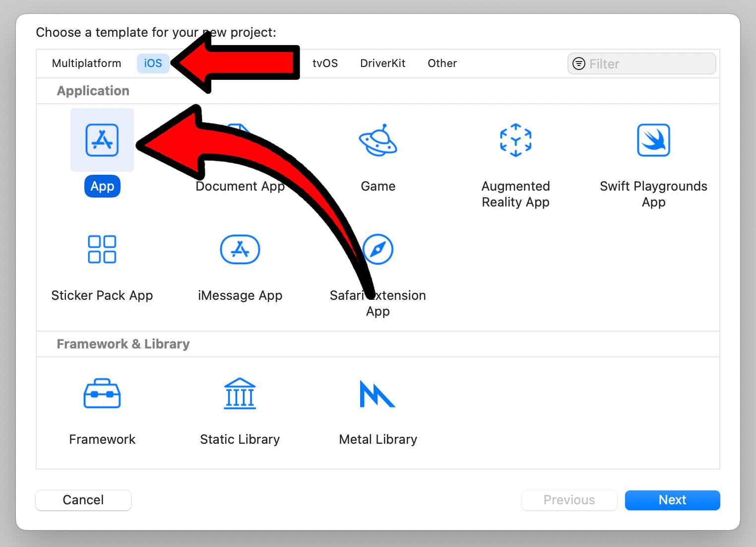Click the disabled Previous button
This screenshot has width=756, height=547.
click(x=569, y=500)
